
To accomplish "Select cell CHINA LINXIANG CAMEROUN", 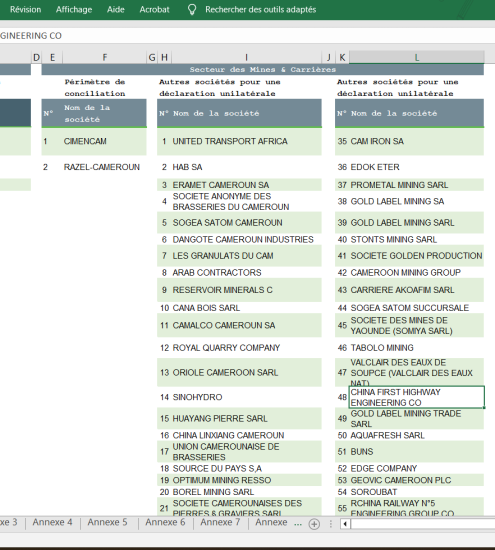I will [x=247, y=435].
